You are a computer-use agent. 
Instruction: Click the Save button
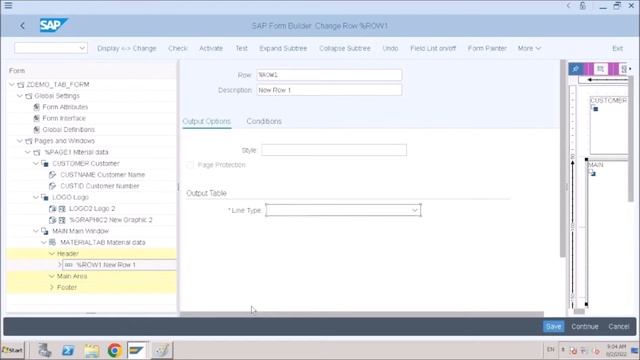click(553, 327)
